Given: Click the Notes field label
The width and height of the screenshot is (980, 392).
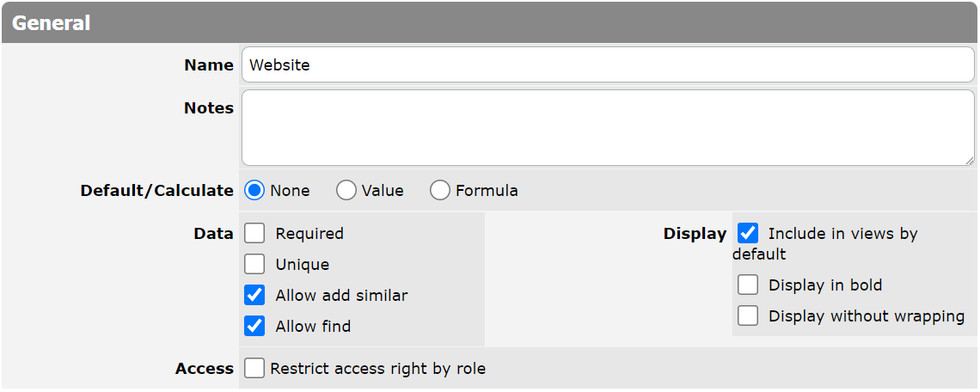Looking at the screenshot, I should point(209,108).
